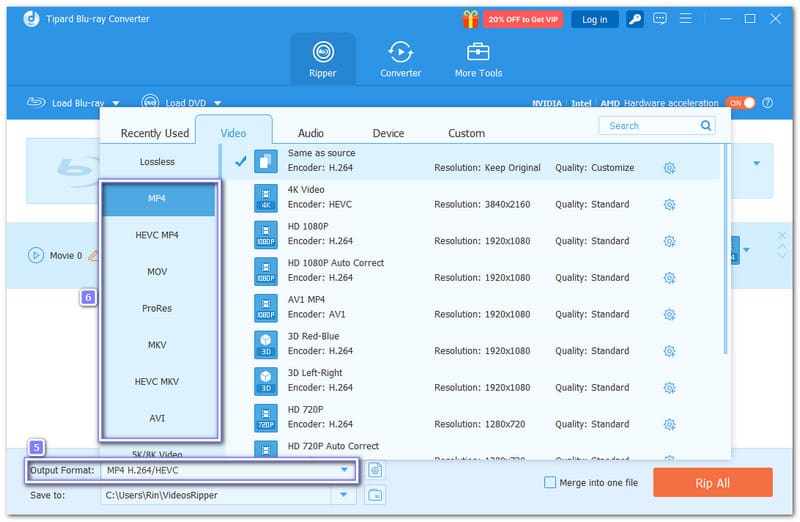Viewport: 800px width, 522px height.
Task: Open settings gear for HD 1080P
Action: click(x=669, y=241)
